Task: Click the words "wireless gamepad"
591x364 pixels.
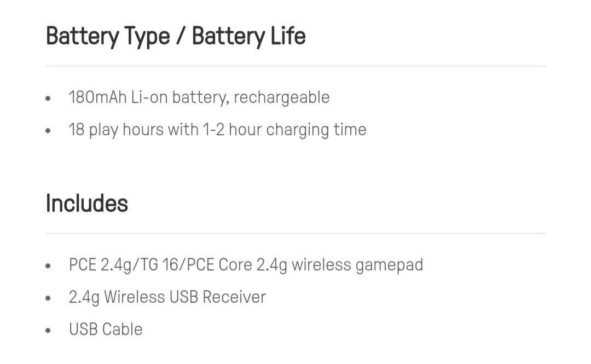Action: click(x=357, y=265)
